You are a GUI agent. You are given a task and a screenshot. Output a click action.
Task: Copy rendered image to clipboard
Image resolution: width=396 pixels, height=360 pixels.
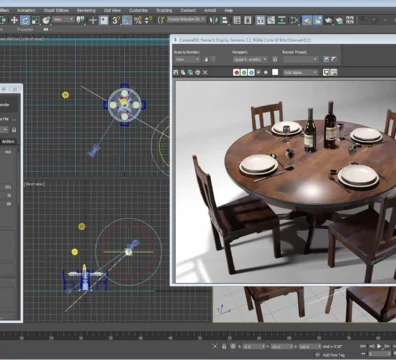183,72
